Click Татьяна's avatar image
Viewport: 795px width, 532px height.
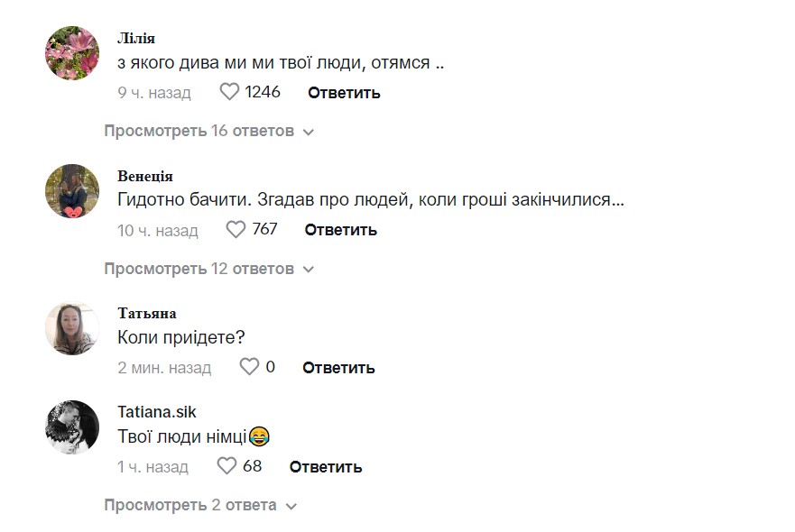pos(71,328)
